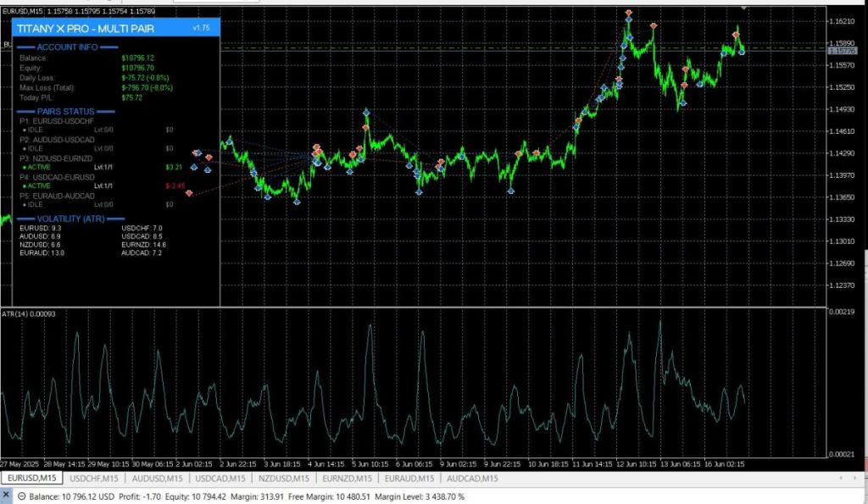868x504 pixels.
Task: Click the ATR(14) indicator label
Action: (x=29, y=313)
